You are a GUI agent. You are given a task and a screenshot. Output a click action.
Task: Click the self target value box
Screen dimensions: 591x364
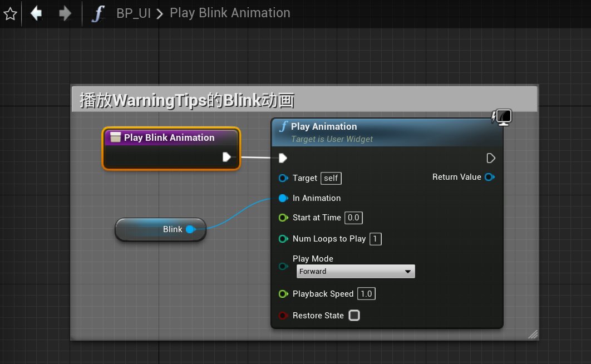click(x=331, y=178)
